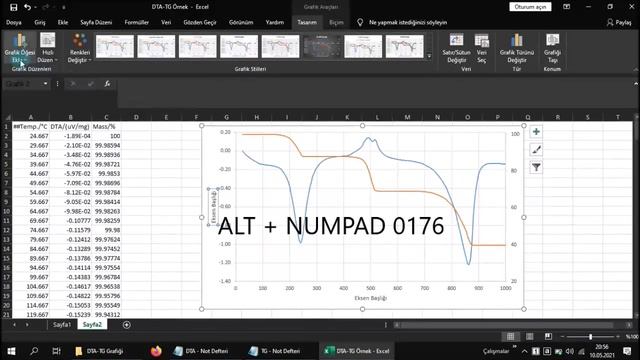Open the Formüller tab
This screenshot has width=640, height=360.
pyautogui.click(x=137, y=22)
